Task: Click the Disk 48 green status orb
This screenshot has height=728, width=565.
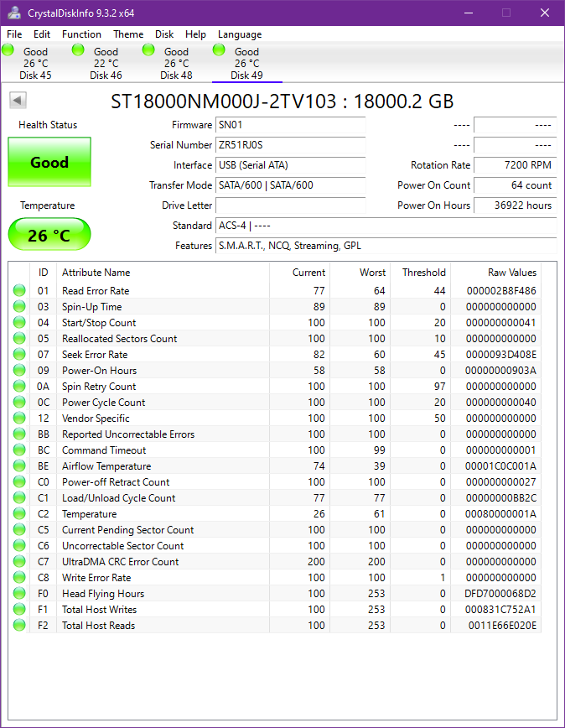Action: point(149,50)
